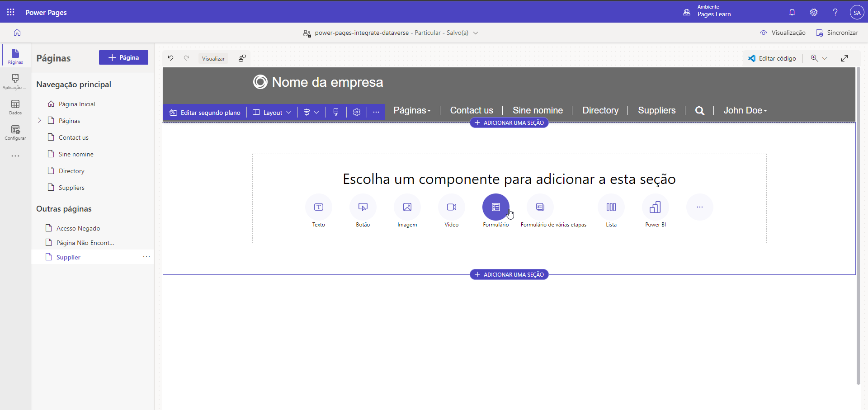Select the Páginas workspace in the left rail

click(x=15, y=56)
